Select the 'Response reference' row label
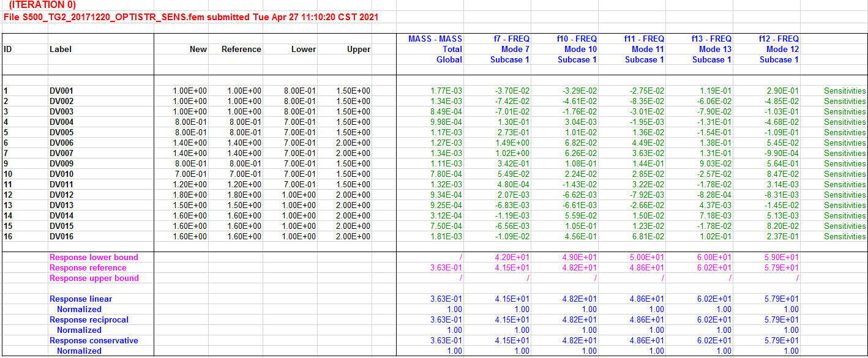 (x=88, y=268)
